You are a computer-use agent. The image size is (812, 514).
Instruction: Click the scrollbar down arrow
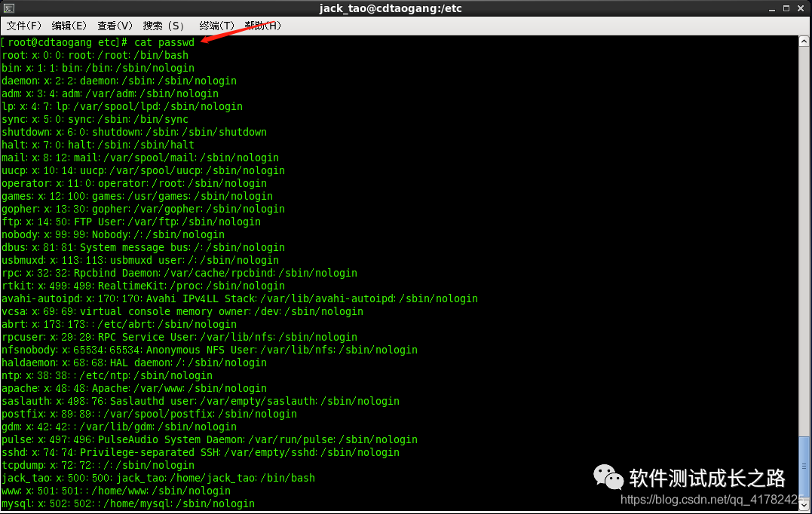(804, 504)
